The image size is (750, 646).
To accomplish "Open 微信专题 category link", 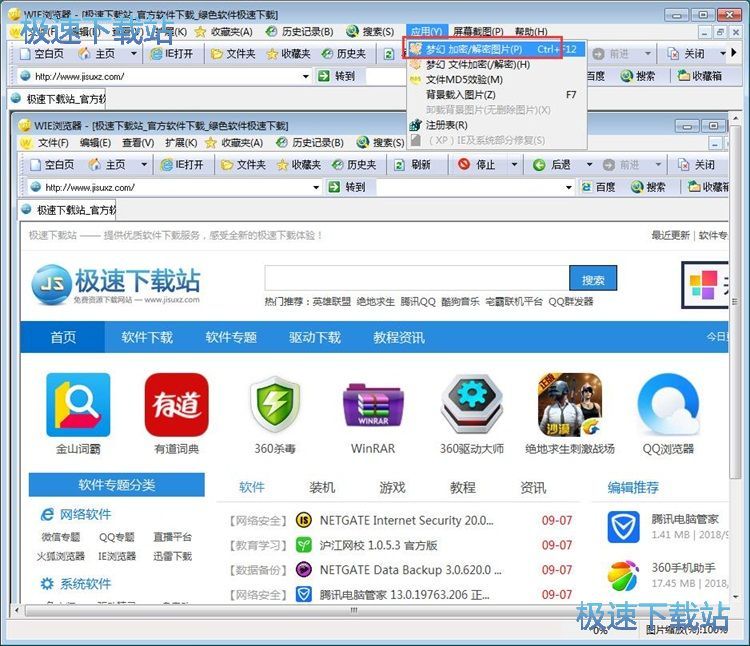I will [x=61, y=537].
